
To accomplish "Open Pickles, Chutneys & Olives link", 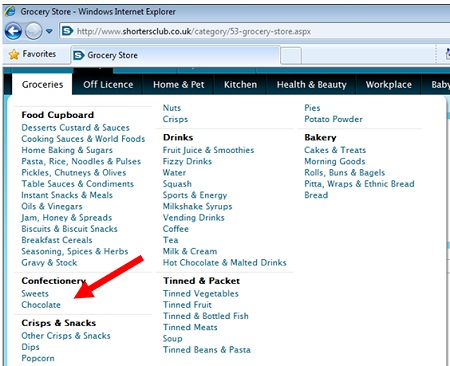I will point(74,173).
